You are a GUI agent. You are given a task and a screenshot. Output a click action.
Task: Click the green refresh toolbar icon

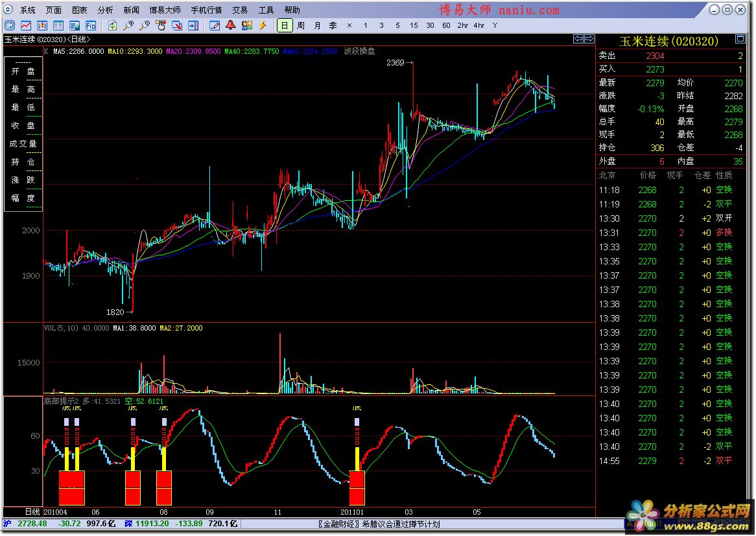tap(112, 25)
